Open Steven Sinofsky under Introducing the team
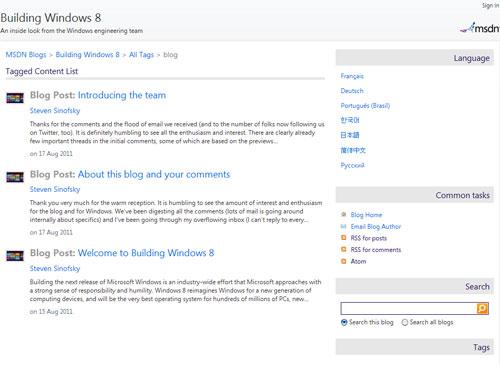 55,111
